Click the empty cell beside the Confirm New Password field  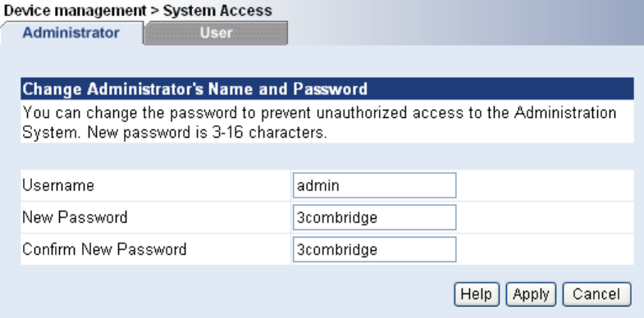(x=545, y=249)
